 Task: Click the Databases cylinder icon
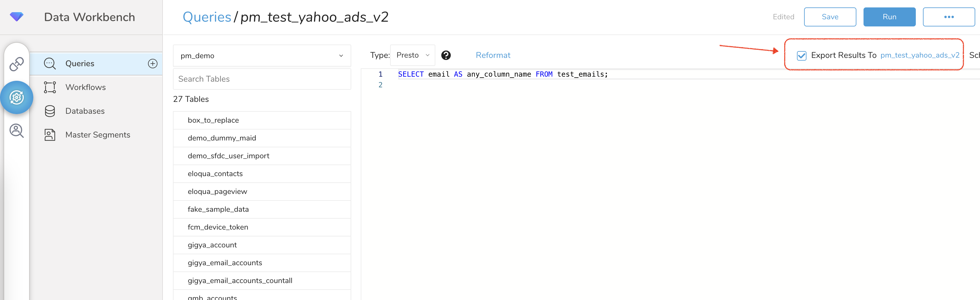50,111
